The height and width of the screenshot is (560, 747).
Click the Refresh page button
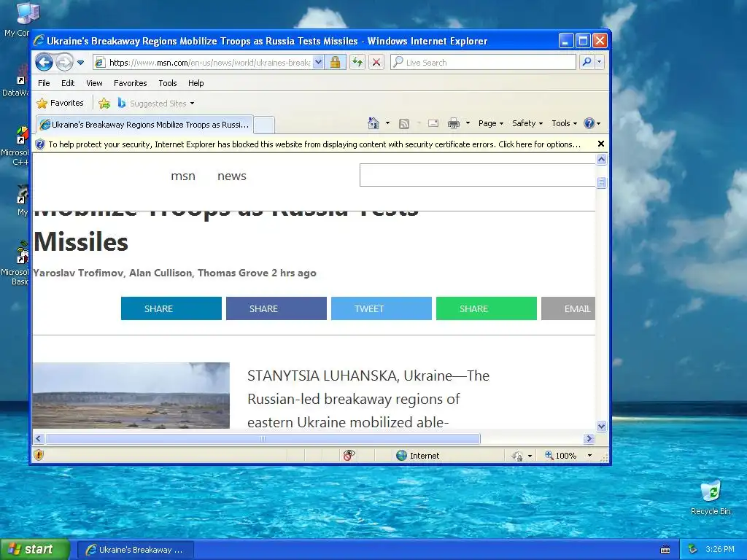[357, 63]
